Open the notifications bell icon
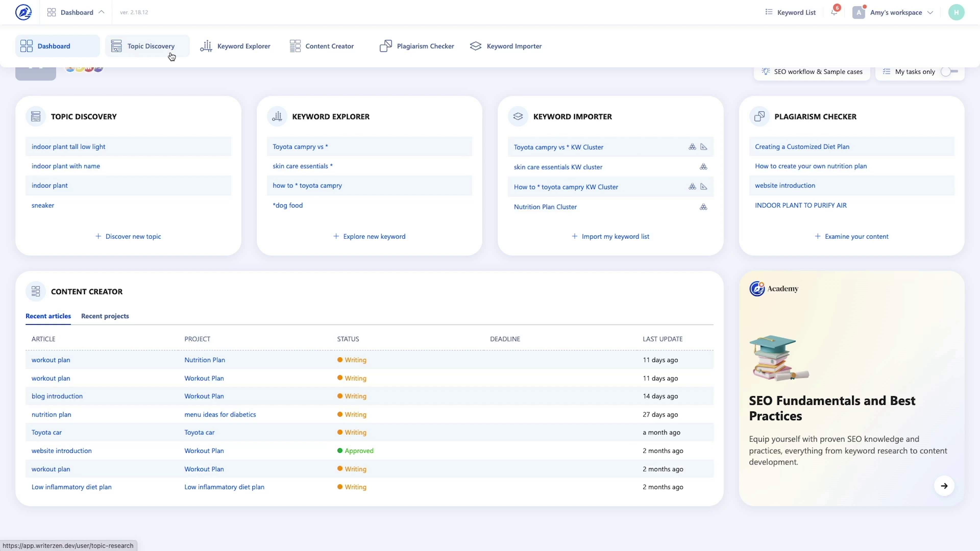 (x=834, y=12)
